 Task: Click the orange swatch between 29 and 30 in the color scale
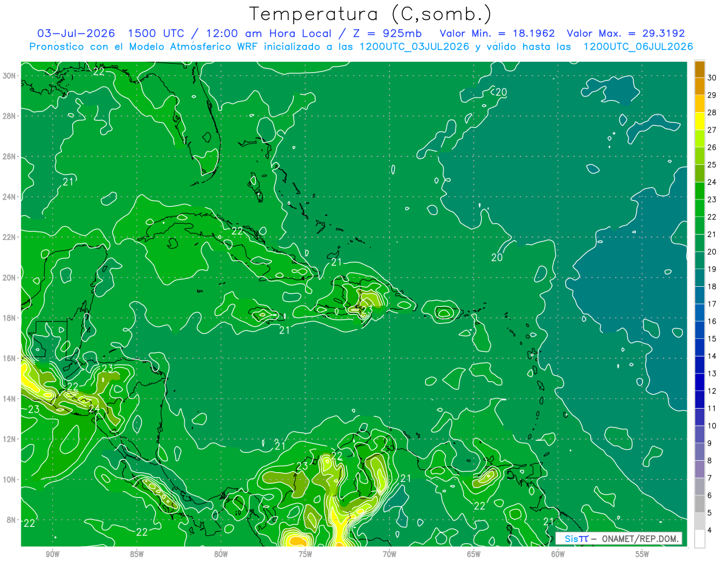[699, 86]
